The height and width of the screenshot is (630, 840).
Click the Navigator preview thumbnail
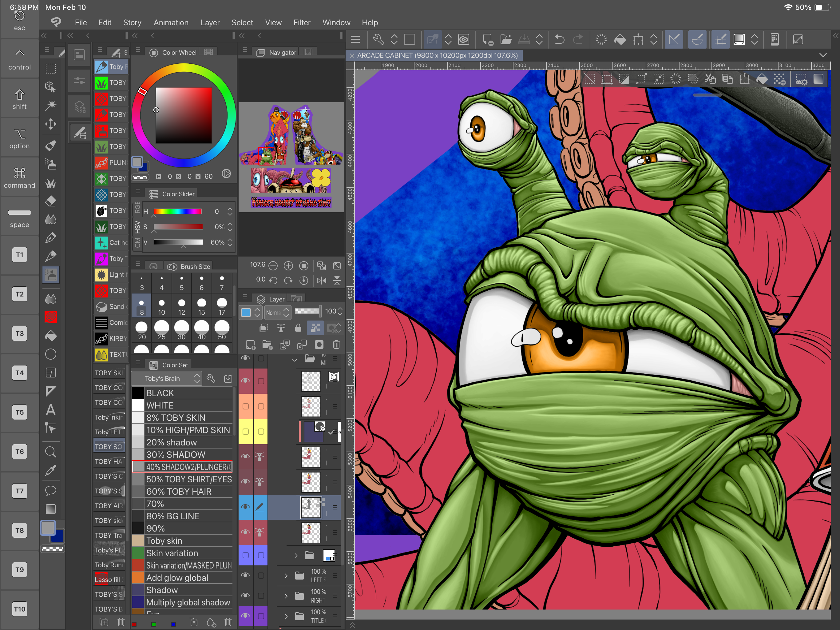coord(291,157)
